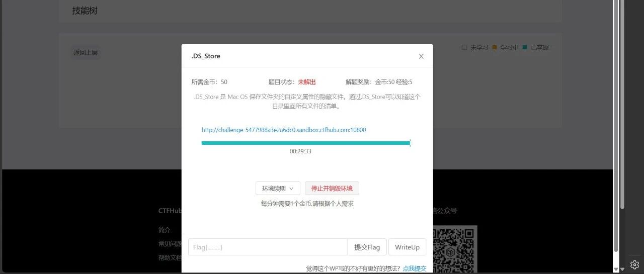Click the 所需金币：50 text
Image resolution: width=644 pixels, height=274 pixels.
209,82
